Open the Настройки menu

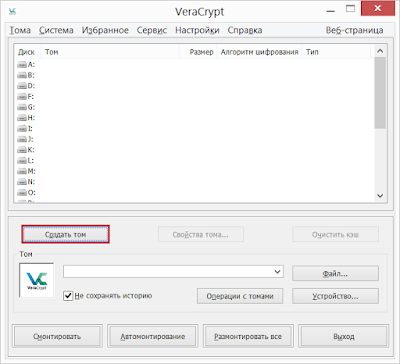point(197,30)
